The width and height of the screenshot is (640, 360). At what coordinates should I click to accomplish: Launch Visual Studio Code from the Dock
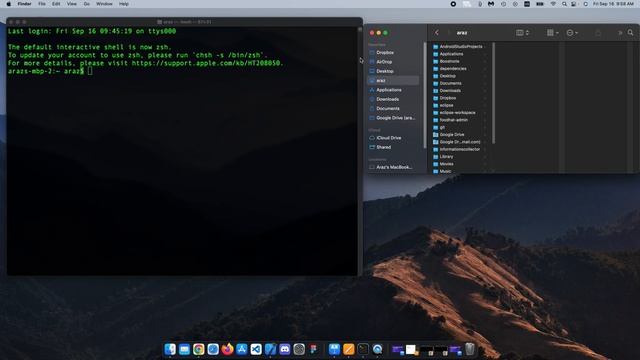(256, 349)
